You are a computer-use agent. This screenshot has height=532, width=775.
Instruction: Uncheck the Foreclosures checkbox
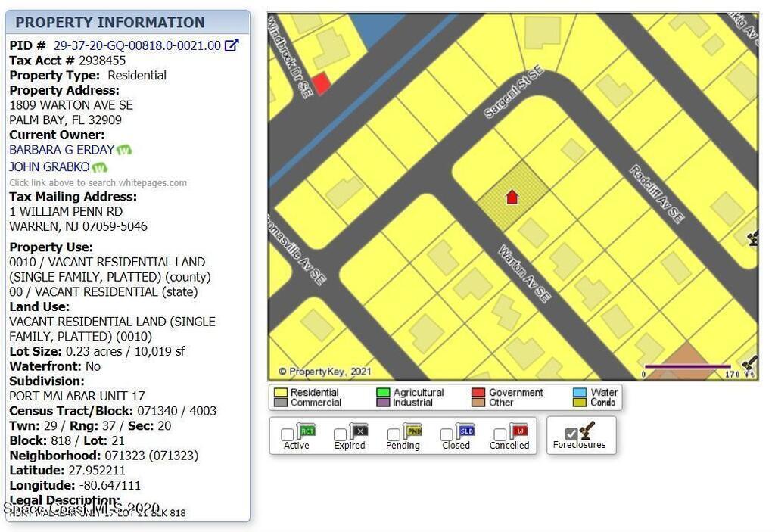(x=571, y=434)
